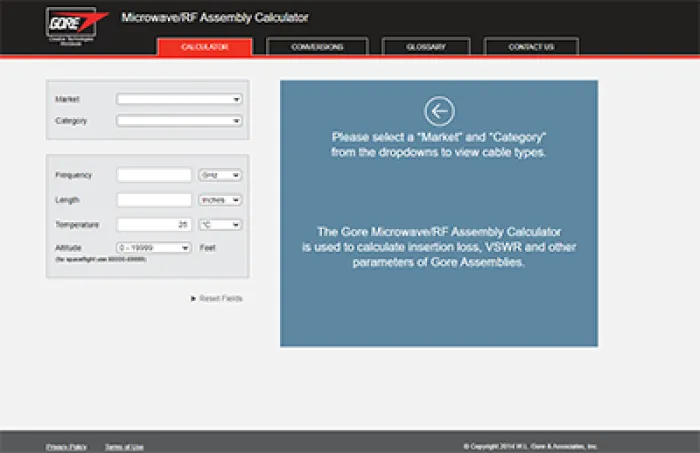The image size is (700, 453).
Task: Click the Temperature input field
Action: click(x=154, y=224)
